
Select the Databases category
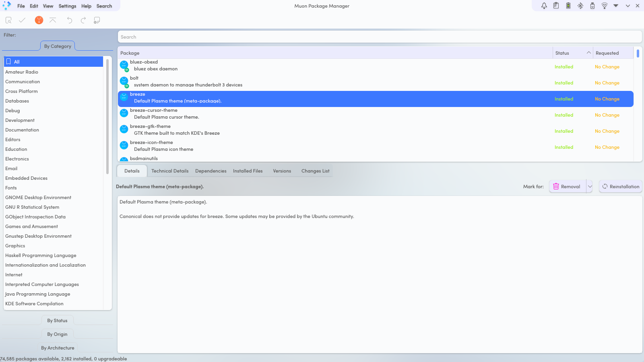click(54, 101)
